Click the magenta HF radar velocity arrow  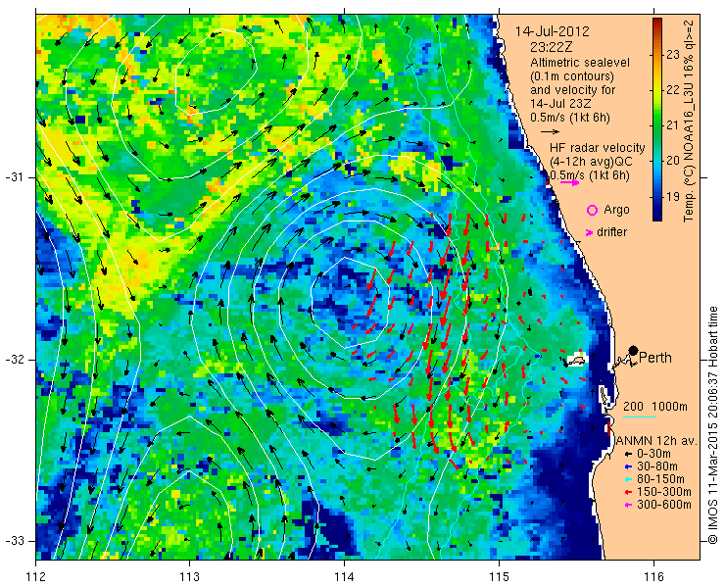click(569, 182)
